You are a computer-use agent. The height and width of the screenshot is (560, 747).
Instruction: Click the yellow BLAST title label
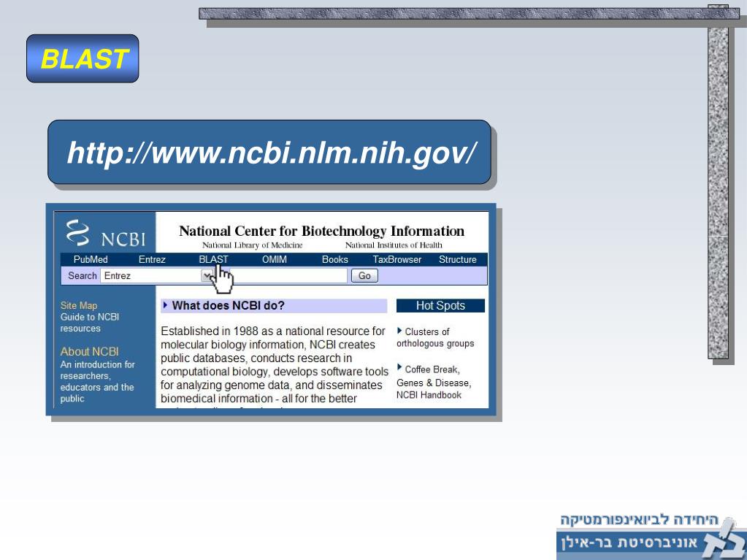[83, 58]
